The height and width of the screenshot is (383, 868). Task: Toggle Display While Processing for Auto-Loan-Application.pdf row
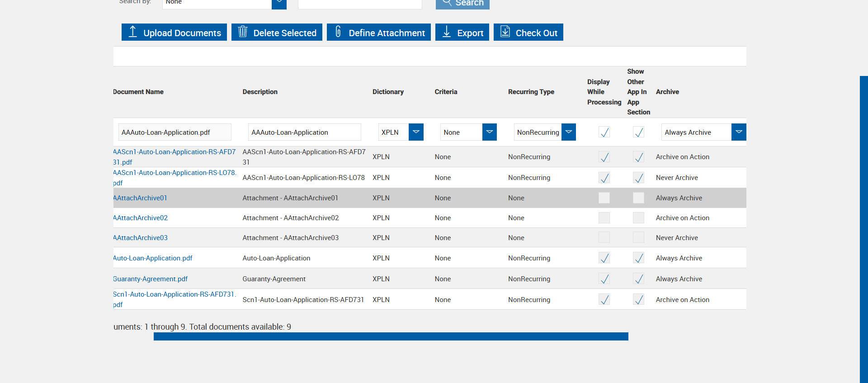604,258
